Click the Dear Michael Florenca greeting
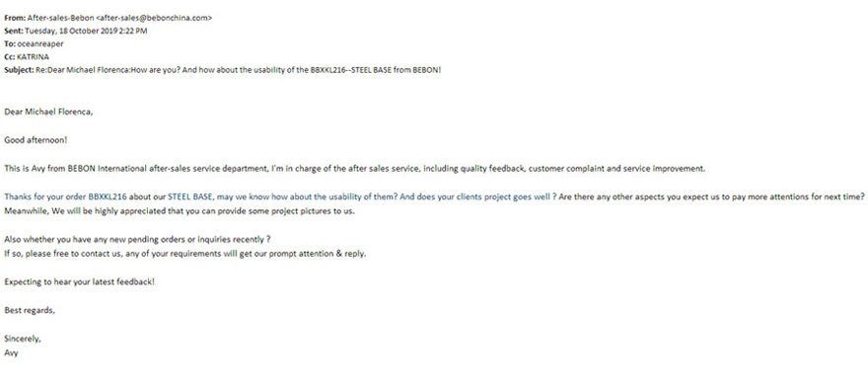Viewport: 868px width, 382px height. (x=48, y=112)
